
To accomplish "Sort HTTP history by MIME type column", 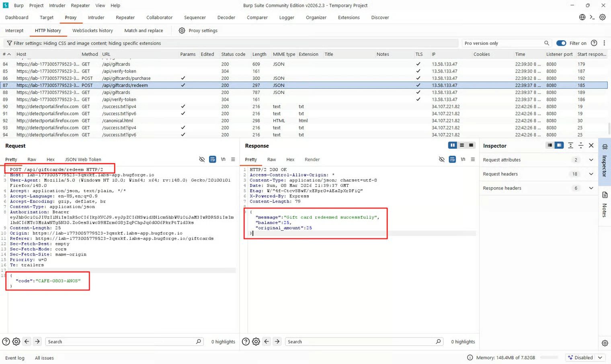I will [284, 54].
